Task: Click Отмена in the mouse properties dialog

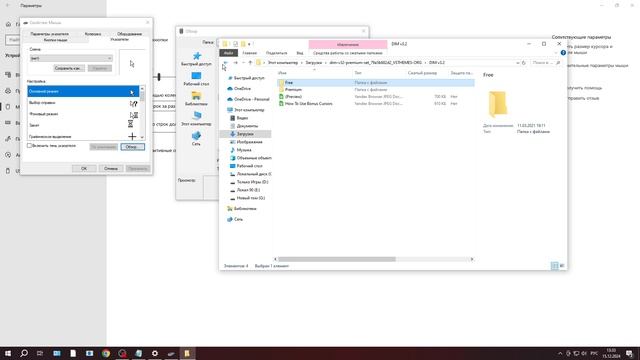Action: pyautogui.click(x=111, y=168)
